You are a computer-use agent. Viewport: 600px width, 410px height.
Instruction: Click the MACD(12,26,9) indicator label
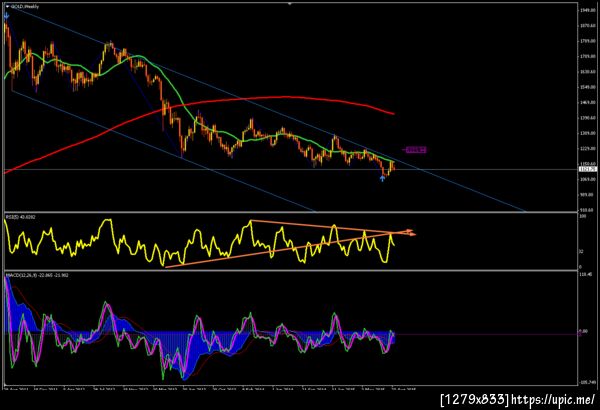point(37,275)
